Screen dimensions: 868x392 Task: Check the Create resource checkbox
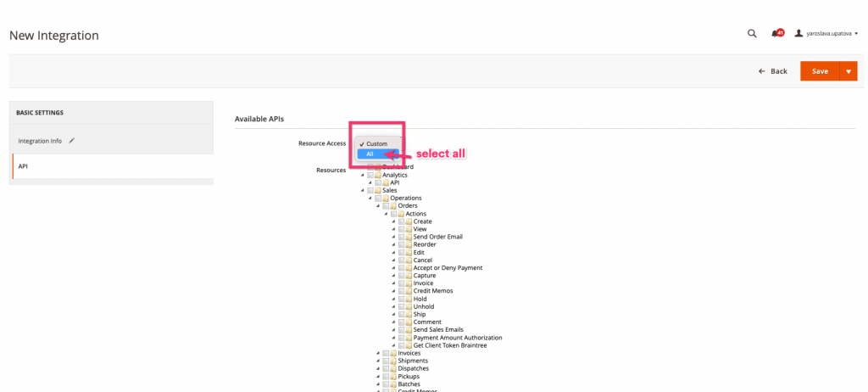[401, 221]
